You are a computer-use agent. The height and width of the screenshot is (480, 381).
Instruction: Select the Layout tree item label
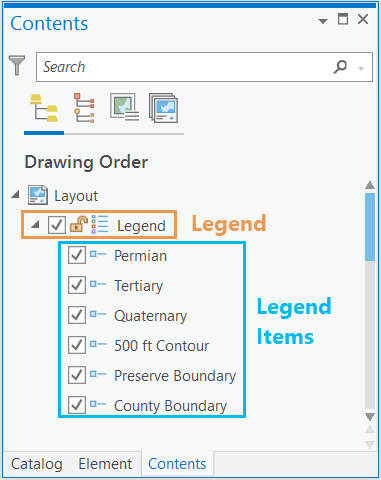tap(76, 196)
